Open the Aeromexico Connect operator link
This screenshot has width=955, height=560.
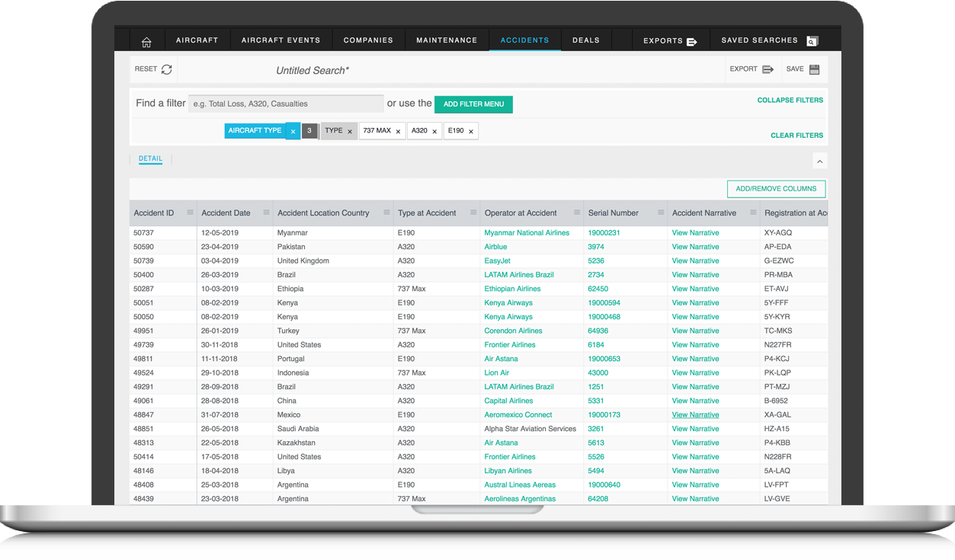pyautogui.click(x=518, y=414)
